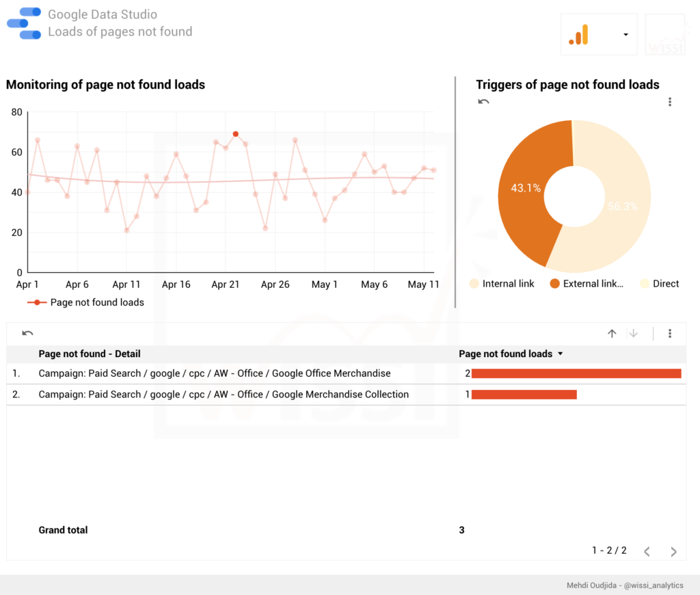The height and width of the screenshot is (595, 700).
Task: Click the sort arrow next to Page not found loads
Action: coord(561,354)
